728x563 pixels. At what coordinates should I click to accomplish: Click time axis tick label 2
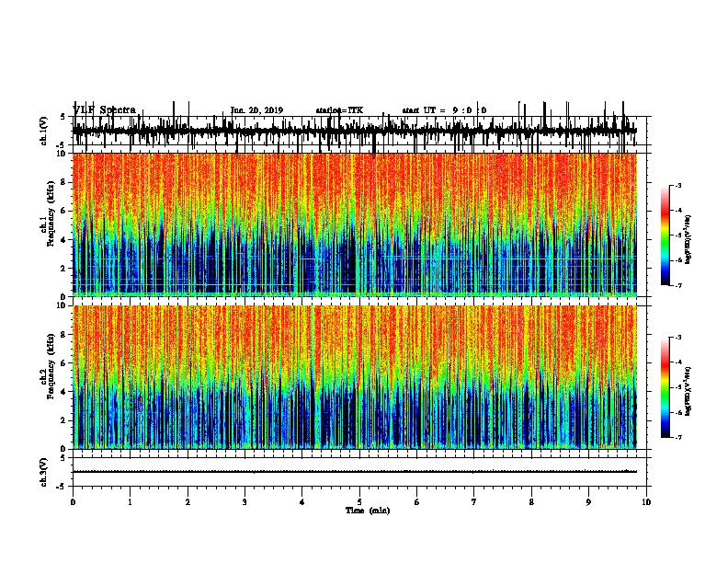pyautogui.click(x=188, y=502)
